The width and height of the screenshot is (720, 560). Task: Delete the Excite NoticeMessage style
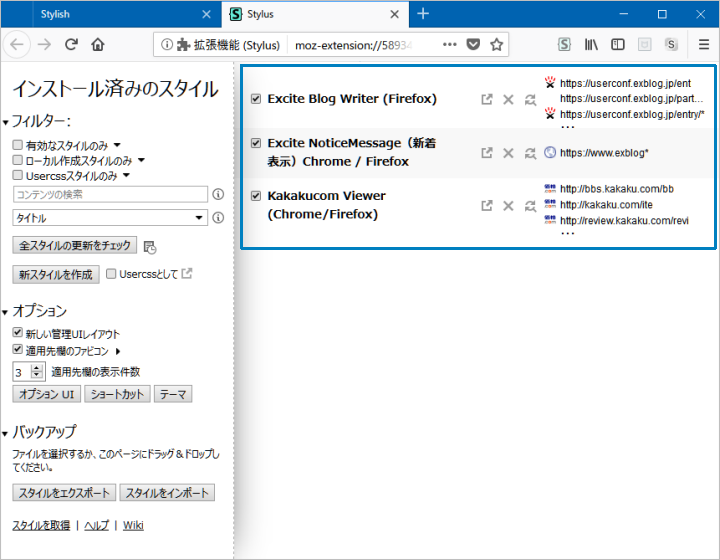(x=508, y=153)
